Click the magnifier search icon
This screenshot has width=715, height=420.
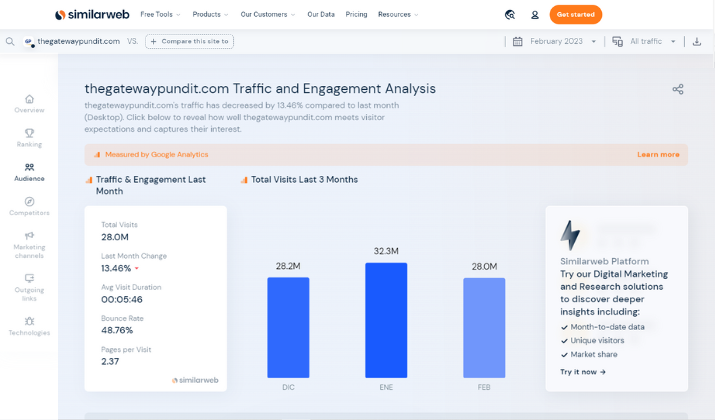[10, 41]
